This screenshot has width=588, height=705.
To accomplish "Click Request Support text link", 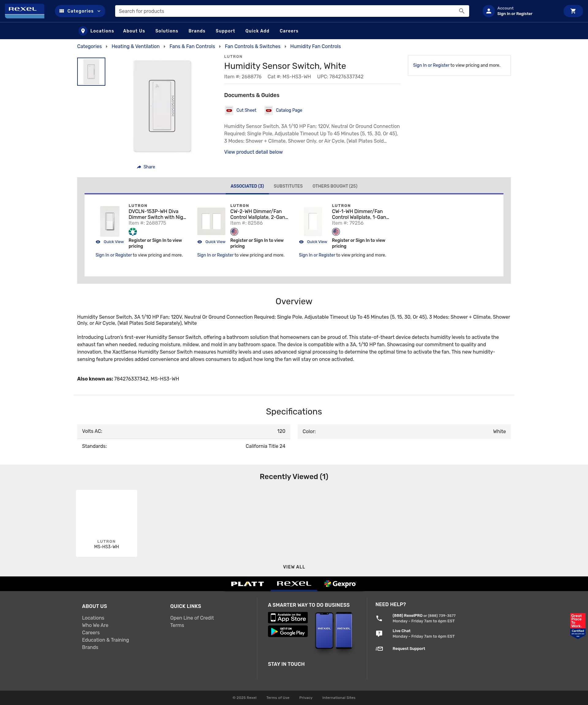I will click(x=409, y=649).
